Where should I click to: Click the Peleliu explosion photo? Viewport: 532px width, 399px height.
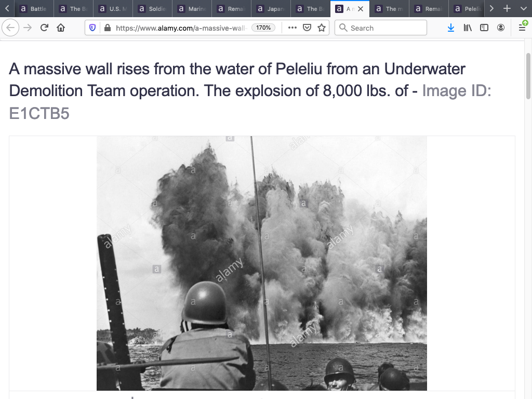point(262,263)
